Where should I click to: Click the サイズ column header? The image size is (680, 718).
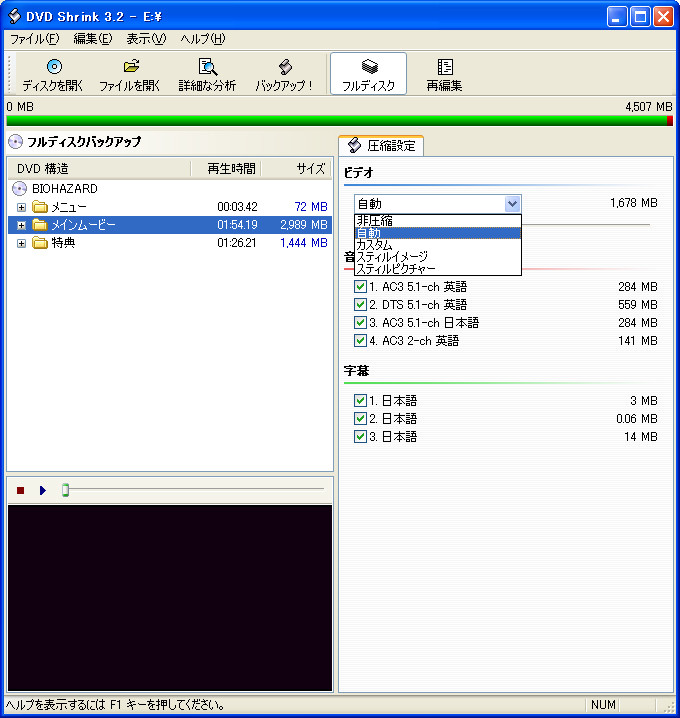click(x=296, y=169)
